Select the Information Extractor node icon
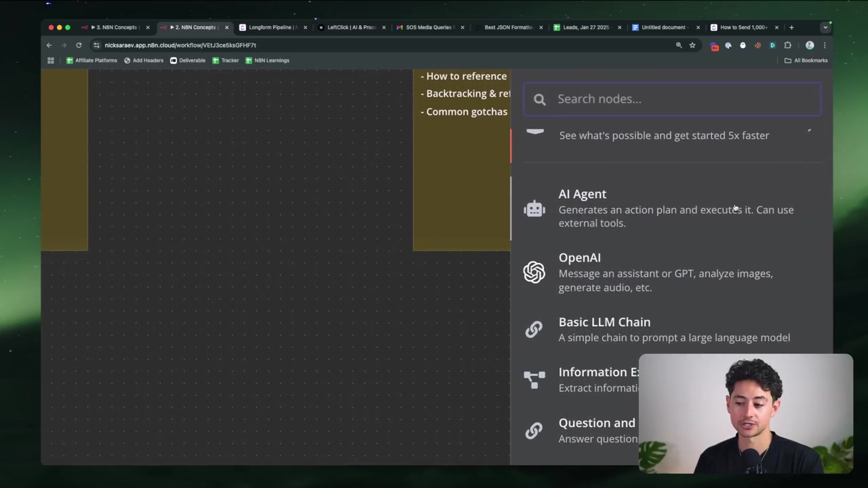The width and height of the screenshot is (868, 488). pyautogui.click(x=534, y=379)
